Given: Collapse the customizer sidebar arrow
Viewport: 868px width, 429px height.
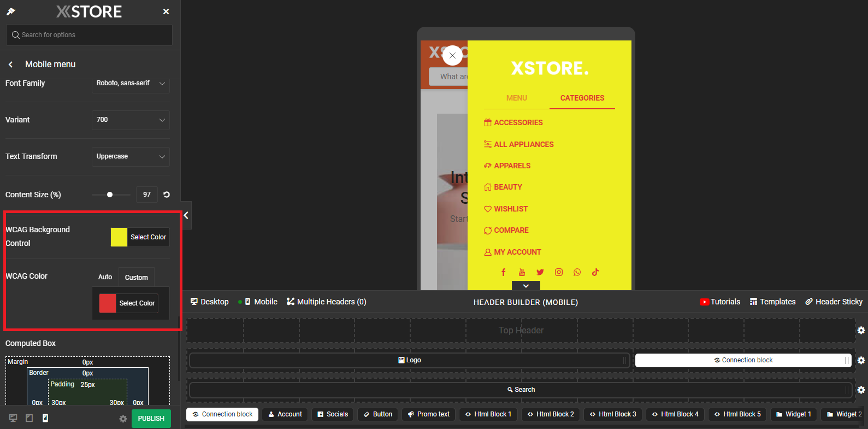Looking at the screenshot, I should [x=186, y=215].
